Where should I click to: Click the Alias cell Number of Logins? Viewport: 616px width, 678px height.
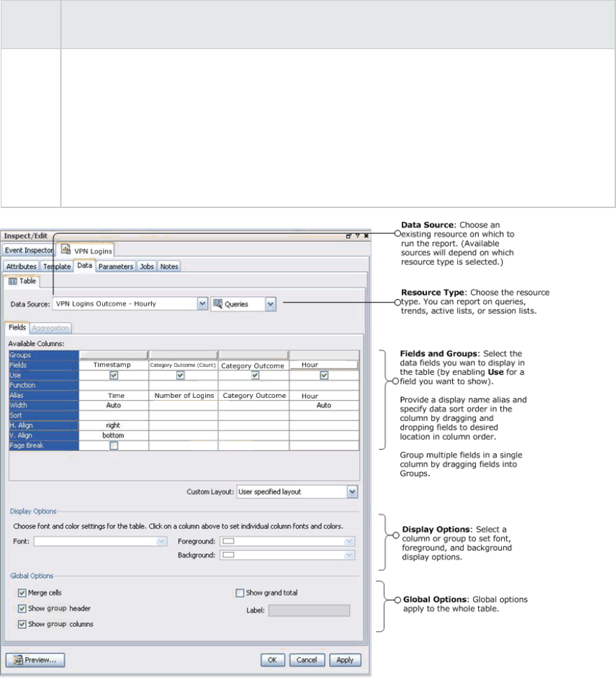183,395
